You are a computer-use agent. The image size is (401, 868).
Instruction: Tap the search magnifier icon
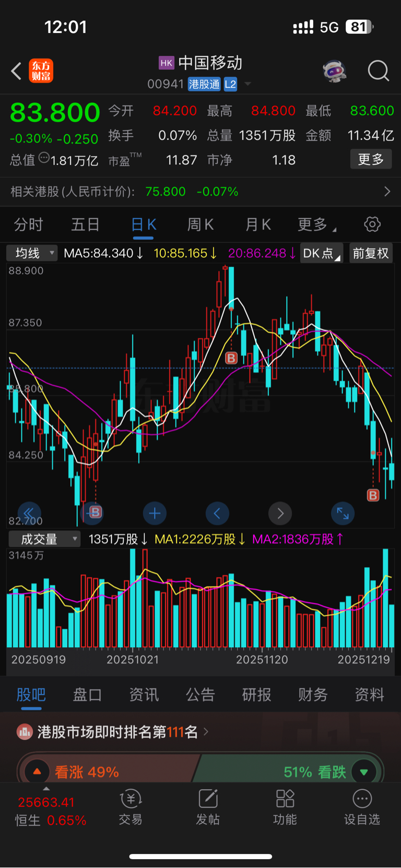click(379, 71)
